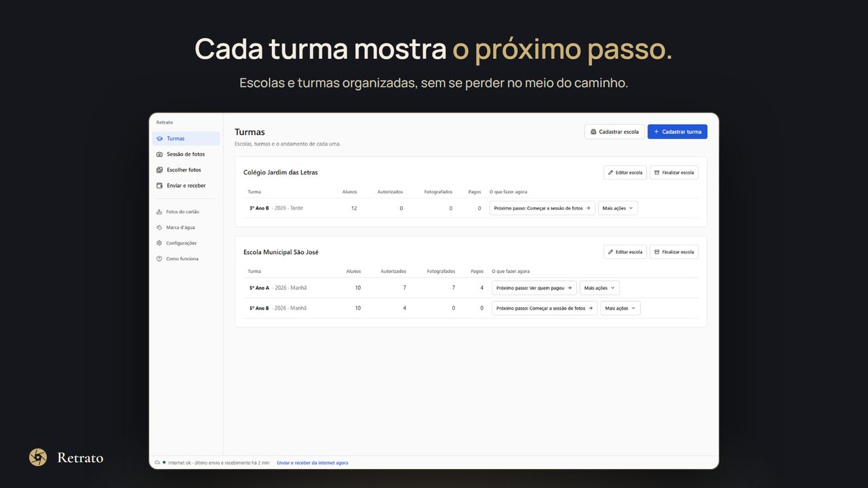868x488 pixels.
Task: Open the Turmas sidebar item
Action: (x=186, y=138)
